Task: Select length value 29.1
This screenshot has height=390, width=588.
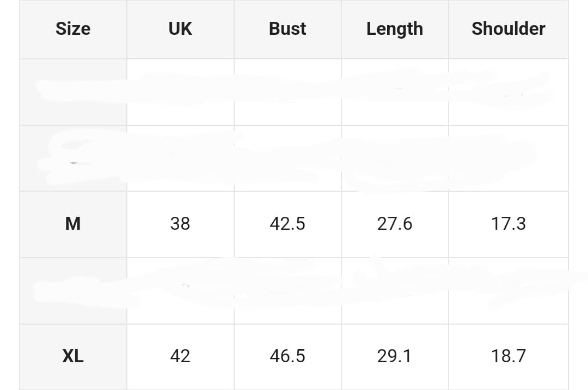Action: click(395, 356)
